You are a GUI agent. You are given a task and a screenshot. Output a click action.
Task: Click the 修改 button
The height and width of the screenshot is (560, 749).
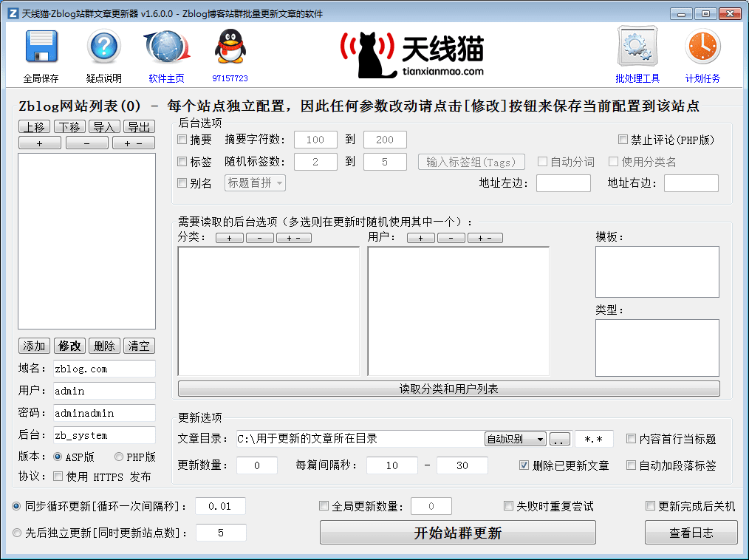coord(69,346)
